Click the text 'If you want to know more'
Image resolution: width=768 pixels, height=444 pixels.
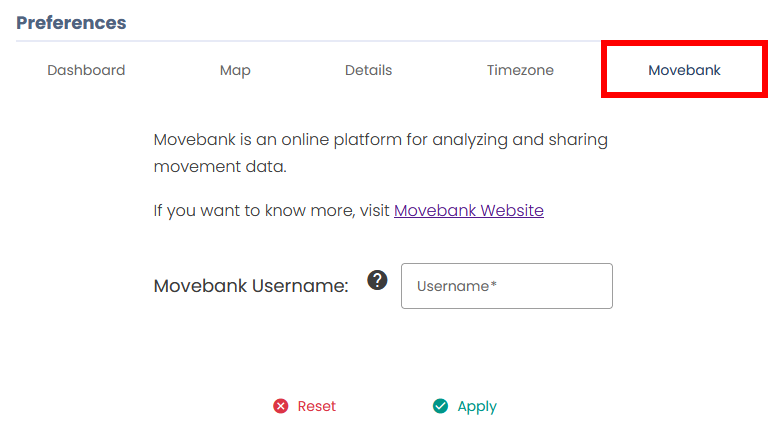pyautogui.click(x=255, y=211)
